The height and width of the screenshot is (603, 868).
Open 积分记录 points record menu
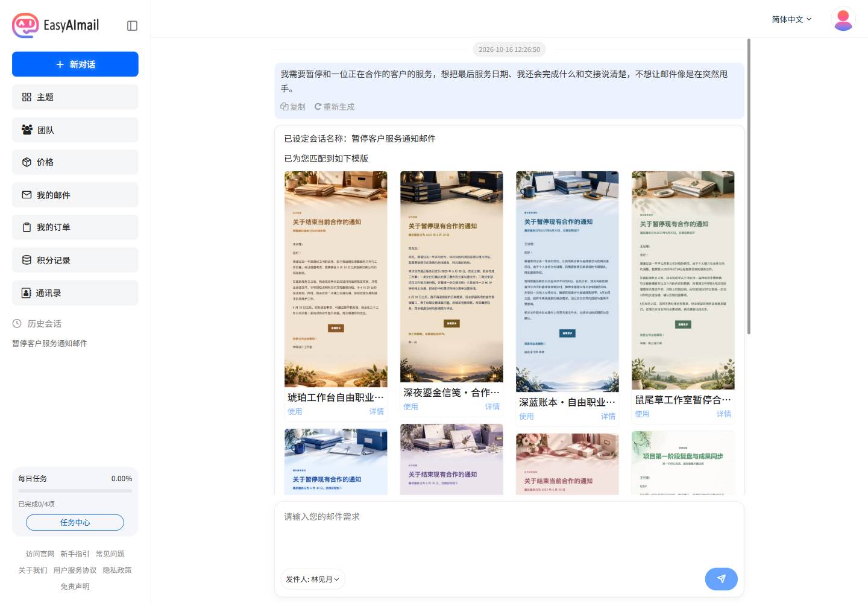[75, 260]
